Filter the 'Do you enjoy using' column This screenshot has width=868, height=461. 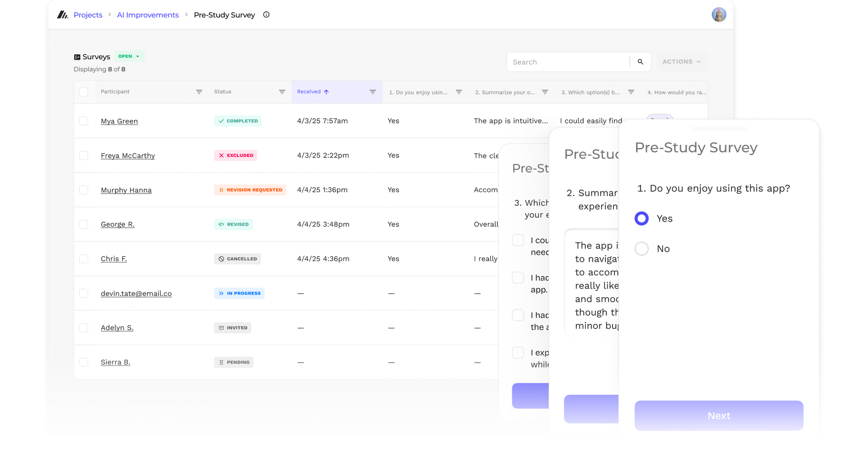(459, 91)
